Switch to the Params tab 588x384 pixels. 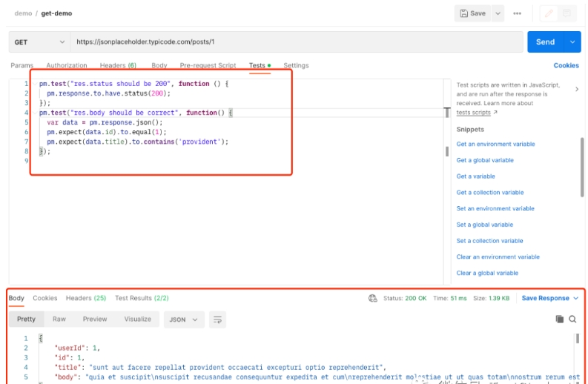point(22,65)
